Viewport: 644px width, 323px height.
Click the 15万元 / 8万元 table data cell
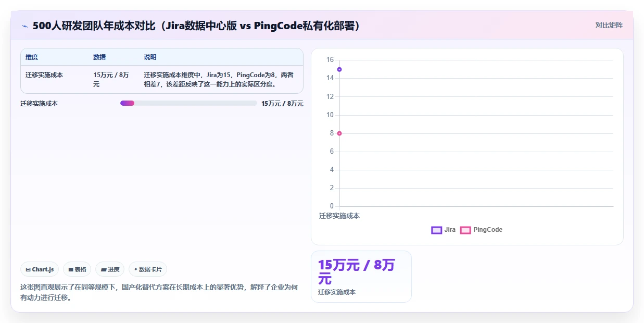112,79
